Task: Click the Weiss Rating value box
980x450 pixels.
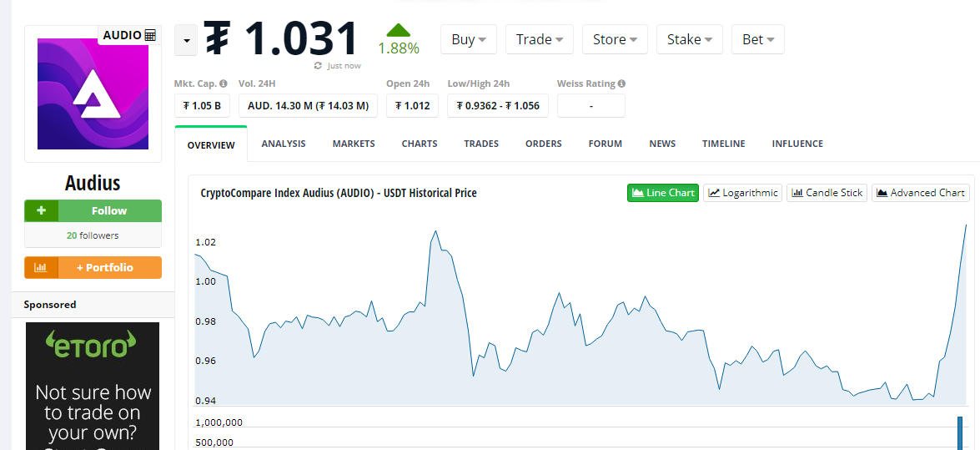Action: [x=591, y=106]
